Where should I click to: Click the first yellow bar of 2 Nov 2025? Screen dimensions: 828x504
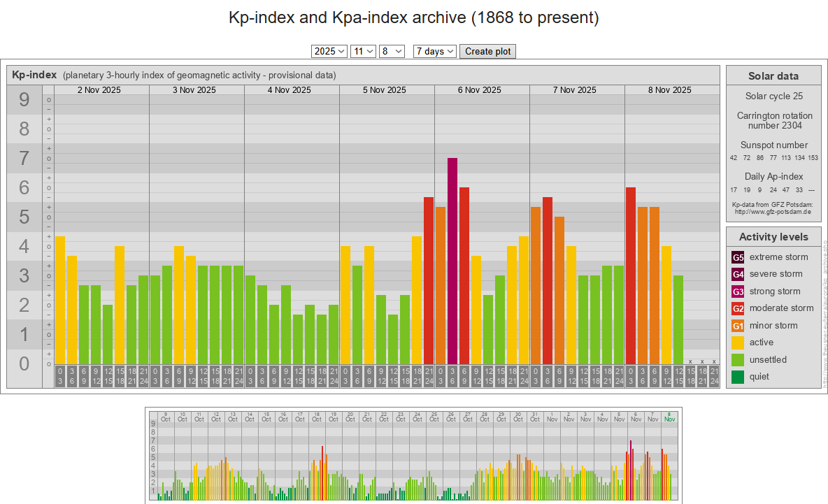pyautogui.click(x=60, y=301)
